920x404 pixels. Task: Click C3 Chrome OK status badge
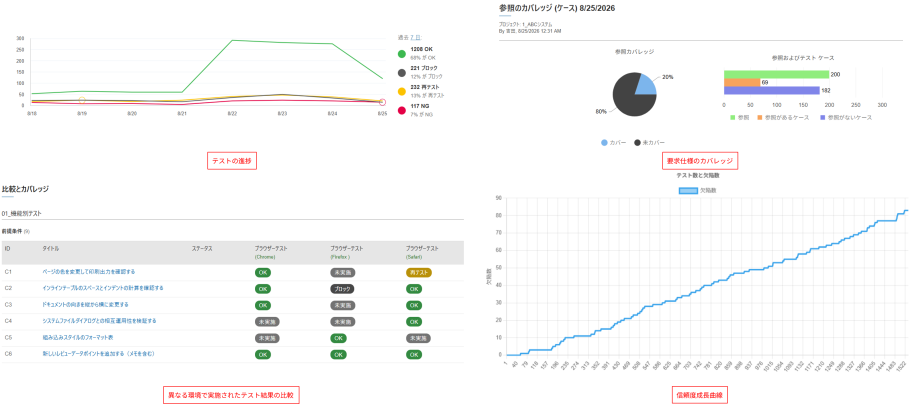coord(263,305)
